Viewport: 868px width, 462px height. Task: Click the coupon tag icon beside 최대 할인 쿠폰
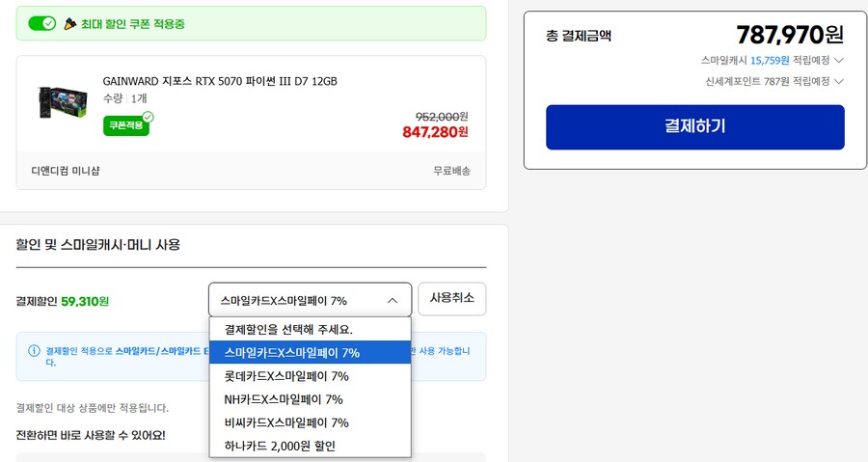coord(69,23)
